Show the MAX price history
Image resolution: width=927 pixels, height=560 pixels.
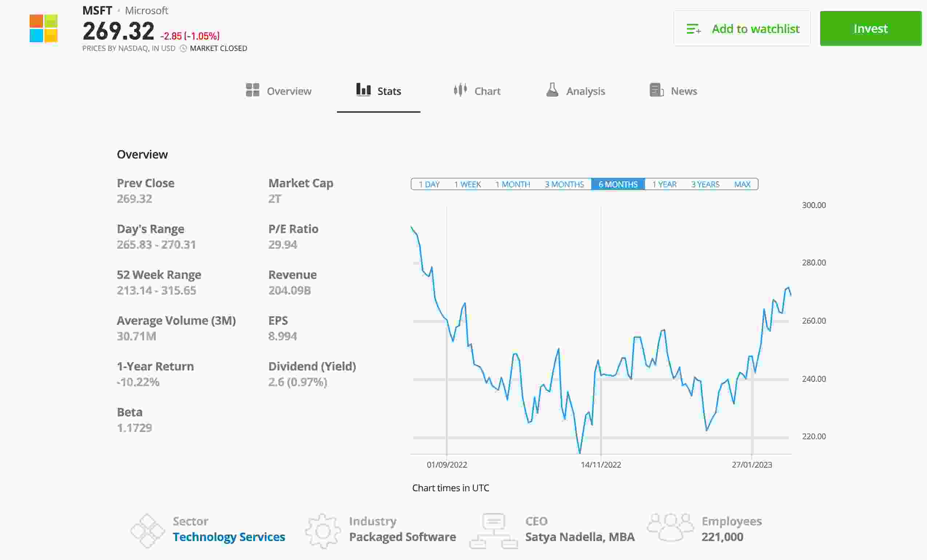click(x=742, y=184)
